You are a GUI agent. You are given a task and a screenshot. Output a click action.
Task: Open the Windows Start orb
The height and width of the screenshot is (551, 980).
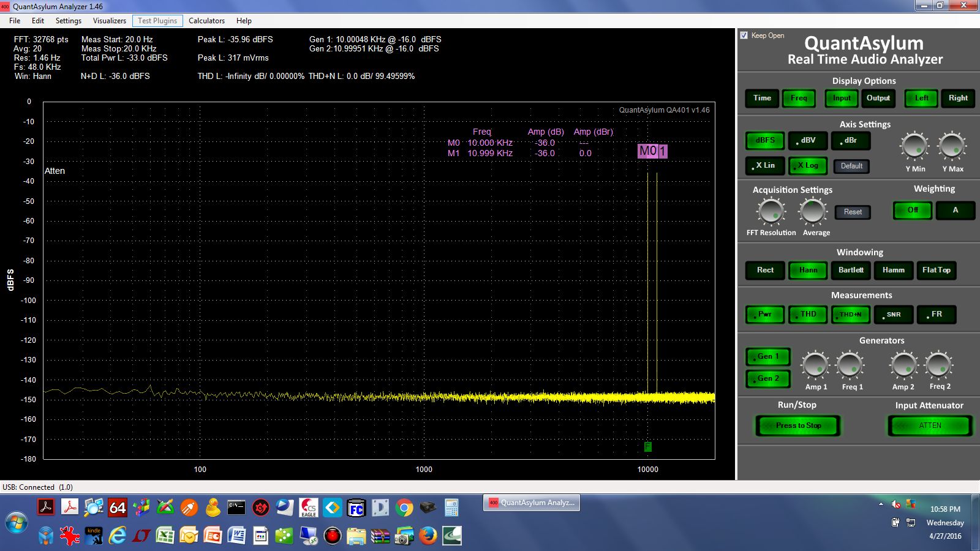[17, 523]
